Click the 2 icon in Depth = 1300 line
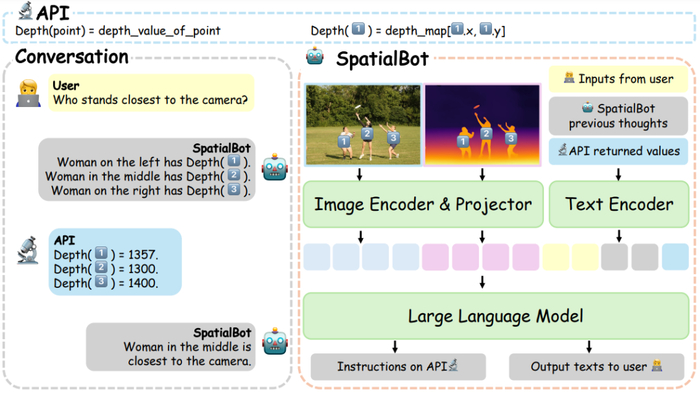The width and height of the screenshot is (700, 393). coord(101,268)
